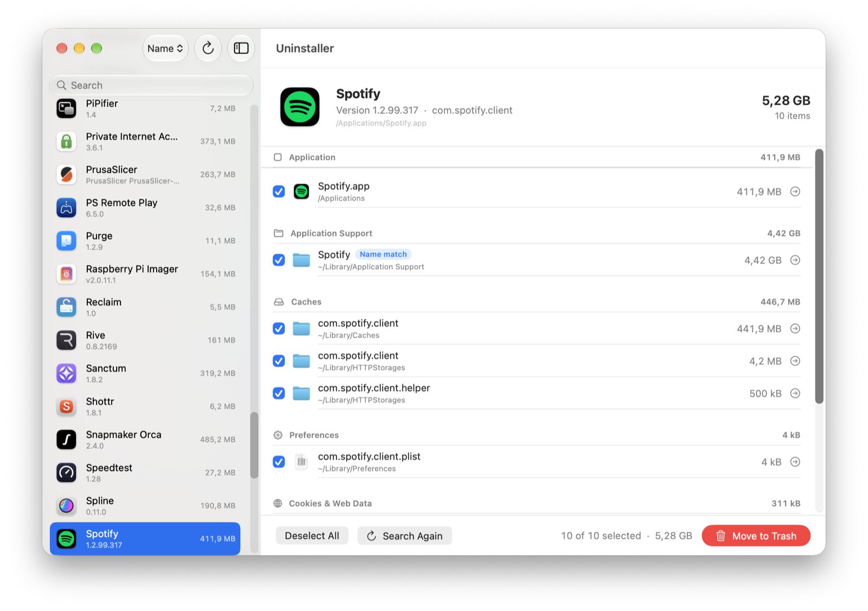This screenshot has width=868, height=611.
Task: Focus the Search field
Action: pyautogui.click(x=151, y=85)
